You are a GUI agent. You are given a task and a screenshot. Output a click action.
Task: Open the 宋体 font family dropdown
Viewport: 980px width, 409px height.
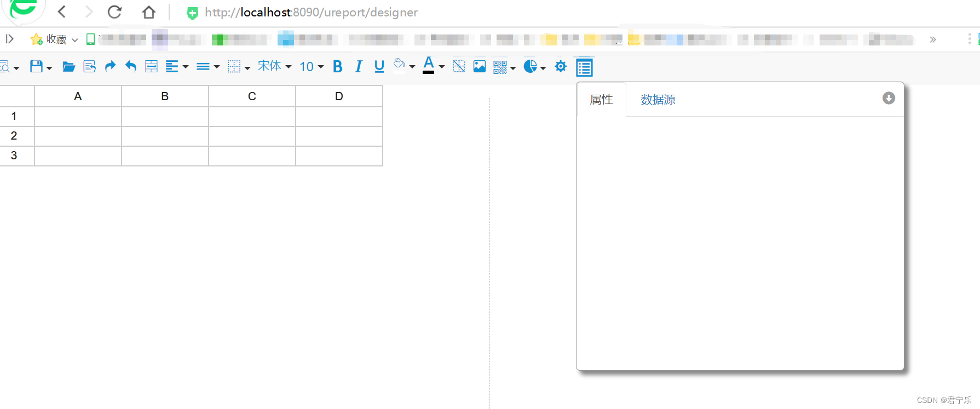point(274,66)
